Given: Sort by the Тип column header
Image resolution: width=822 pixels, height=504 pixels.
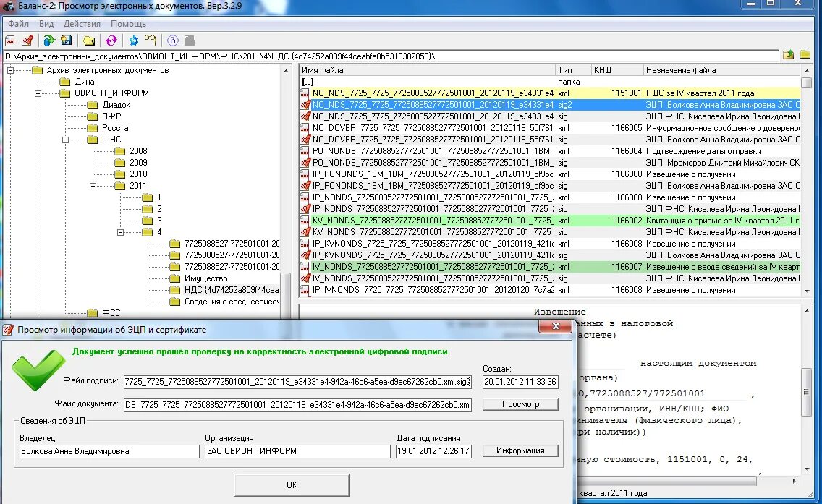Looking at the screenshot, I should pyautogui.click(x=574, y=70).
